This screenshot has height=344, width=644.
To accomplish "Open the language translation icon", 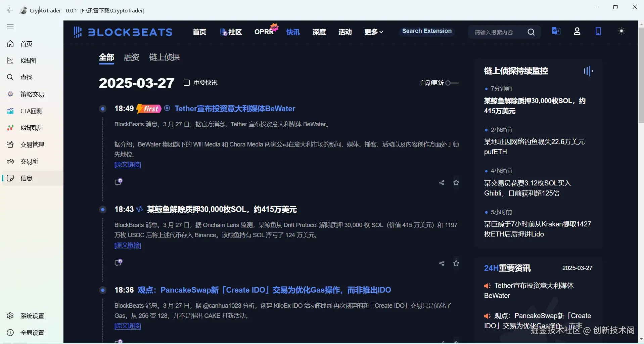I will pyautogui.click(x=556, y=31).
